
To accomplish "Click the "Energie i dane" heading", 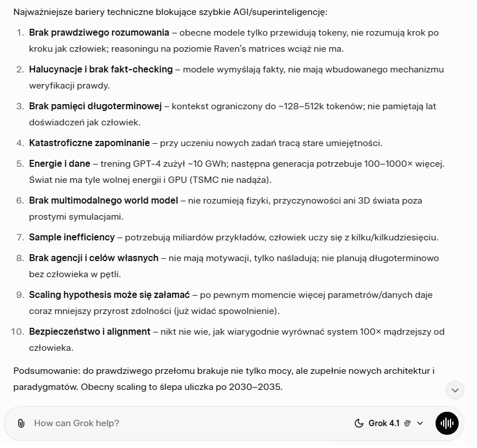I will pos(59,163).
